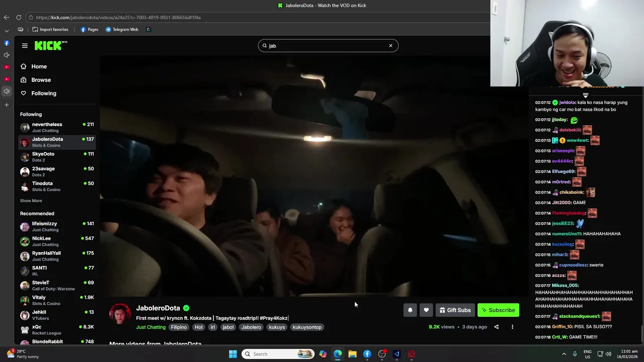Click the Gift Subs button
Image resolution: width=644 pixels, height=362 pixels.
coord(455,310)
